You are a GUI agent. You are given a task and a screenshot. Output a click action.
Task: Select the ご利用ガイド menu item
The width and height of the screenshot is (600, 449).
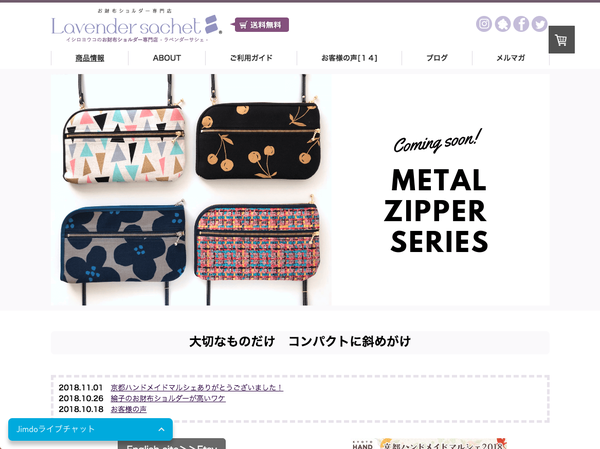point(251,58)
